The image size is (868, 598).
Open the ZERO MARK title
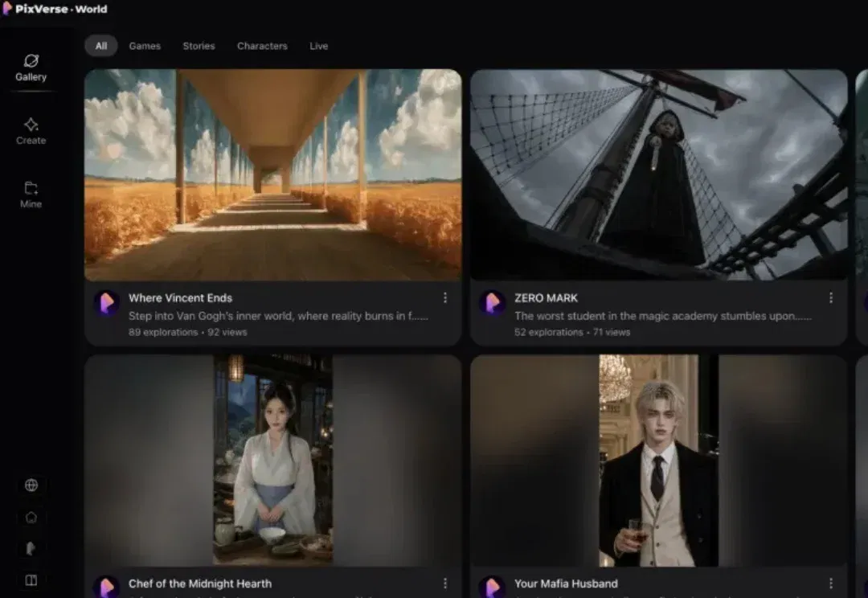click(547, 298)
